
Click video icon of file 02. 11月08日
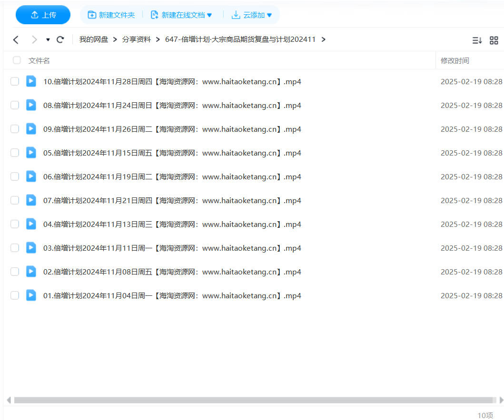point(31,272)
